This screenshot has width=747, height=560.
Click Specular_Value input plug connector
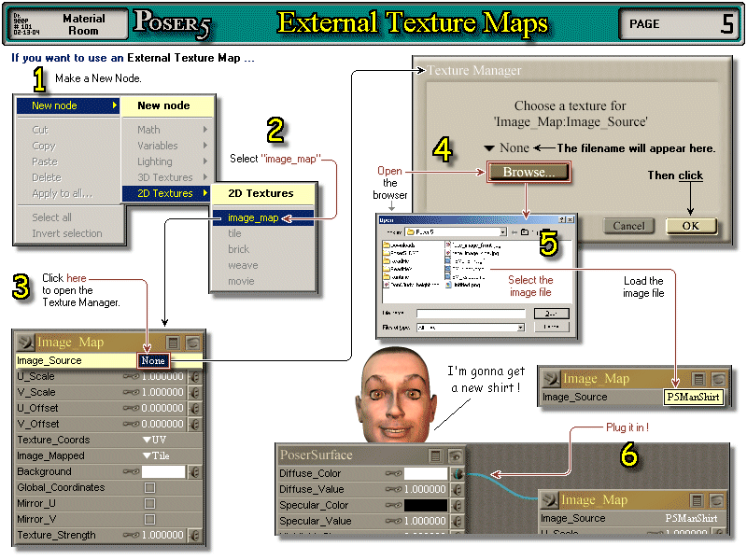[x=458, y=522]
